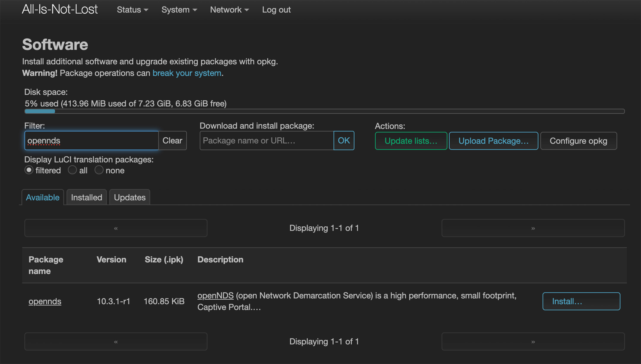Open the opennds package details link
This screenshot has height=364, width=641.
pyautogui.click(x=45, y=301)
